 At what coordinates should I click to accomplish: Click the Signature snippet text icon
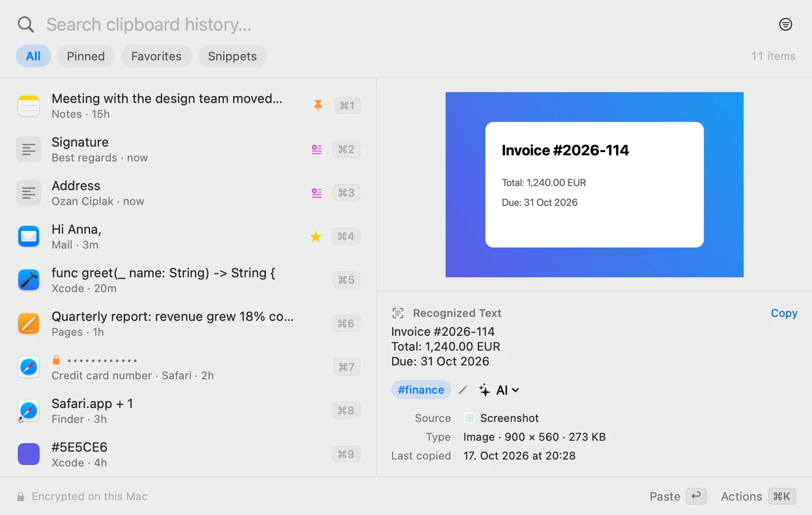[x=29, y=150]
